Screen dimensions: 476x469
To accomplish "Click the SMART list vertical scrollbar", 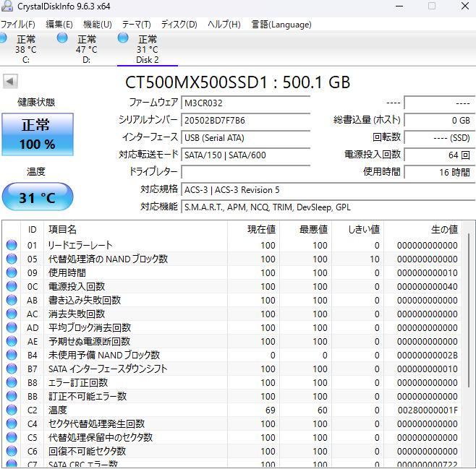I will 469,309.
